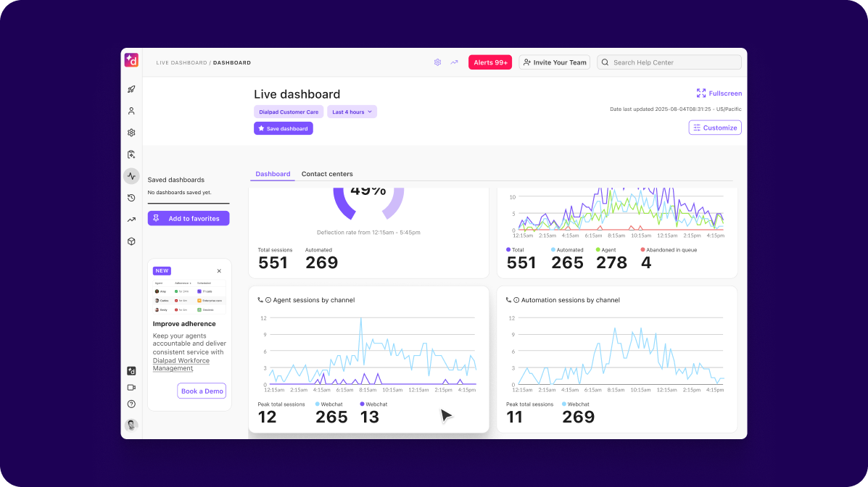Image resolution: width=868 pixels, height=487 pixels.
Task: Click Invite Your Team button
Action: pos(554,62)
